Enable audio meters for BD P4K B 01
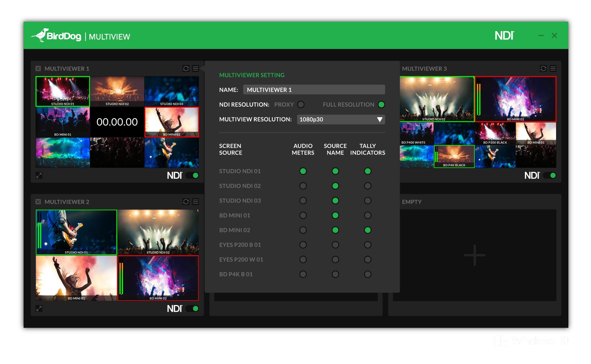Image resolution: width=591 pixels, height=364 pixels. click(x=303, y=274)
